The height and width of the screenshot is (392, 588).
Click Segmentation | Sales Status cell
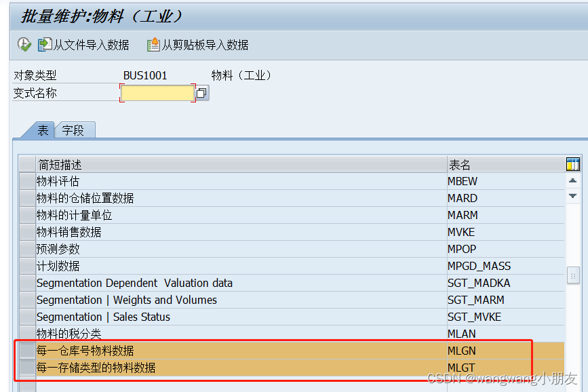click(241, 317)
